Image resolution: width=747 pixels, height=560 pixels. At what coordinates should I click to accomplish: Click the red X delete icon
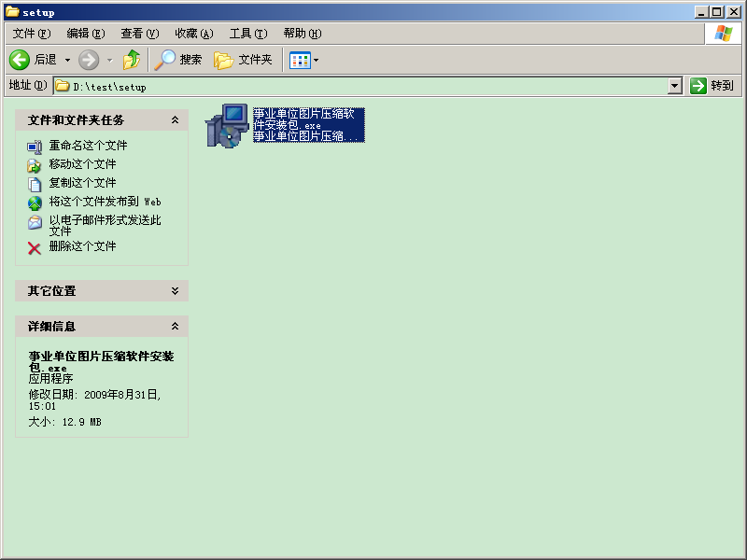(x=35, y=248)
